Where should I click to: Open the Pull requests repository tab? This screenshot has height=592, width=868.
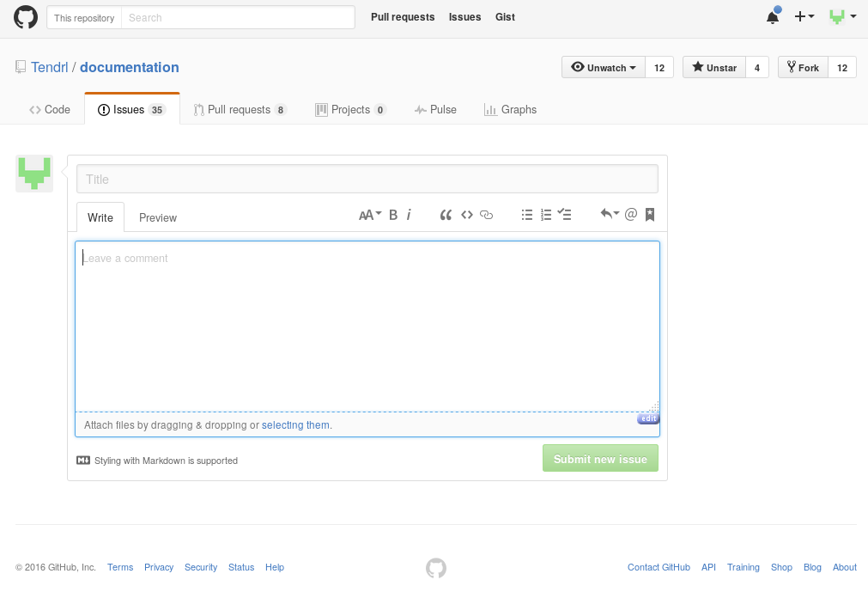[x=240, y=110]
